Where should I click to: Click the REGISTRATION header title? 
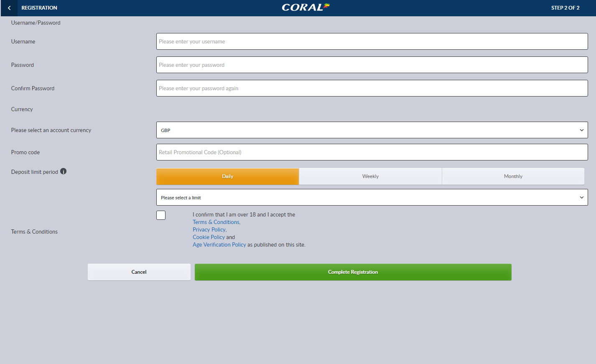coord(39,8)
